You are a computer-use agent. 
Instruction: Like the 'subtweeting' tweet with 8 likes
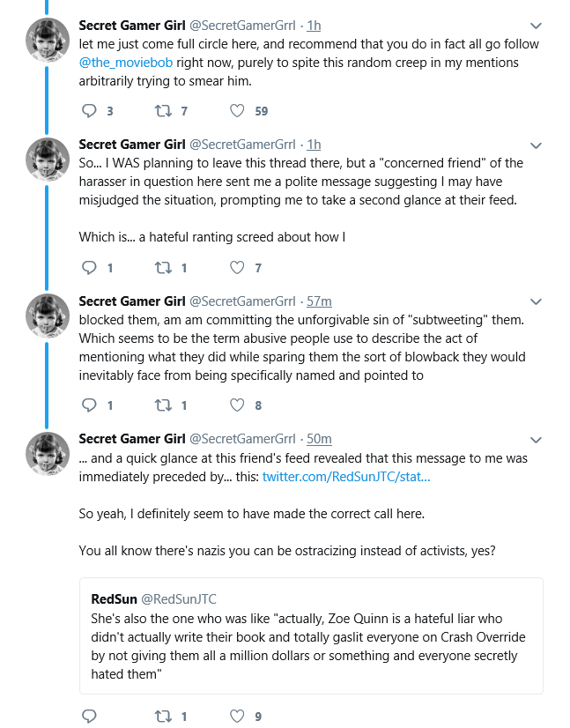237,405
